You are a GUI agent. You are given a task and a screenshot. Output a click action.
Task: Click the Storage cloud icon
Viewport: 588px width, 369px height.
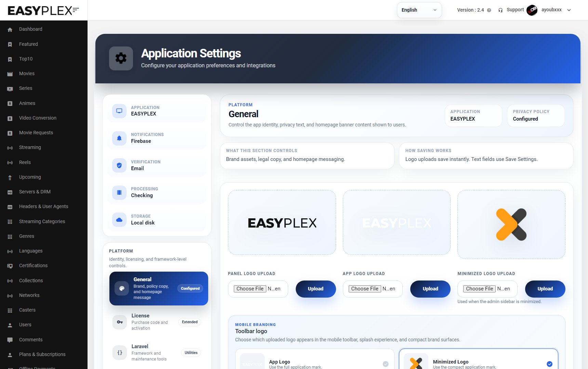tap(119, 220)
